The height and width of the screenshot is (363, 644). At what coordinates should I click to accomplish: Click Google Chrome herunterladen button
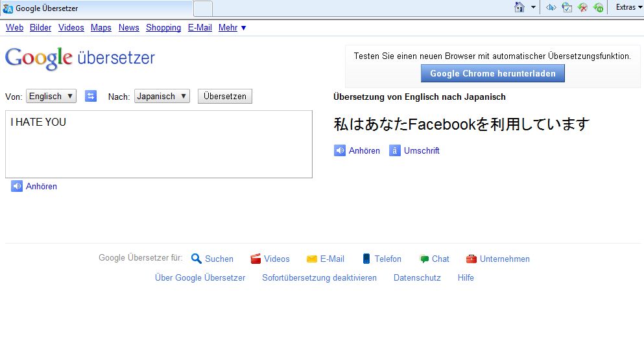click(493, 73)
